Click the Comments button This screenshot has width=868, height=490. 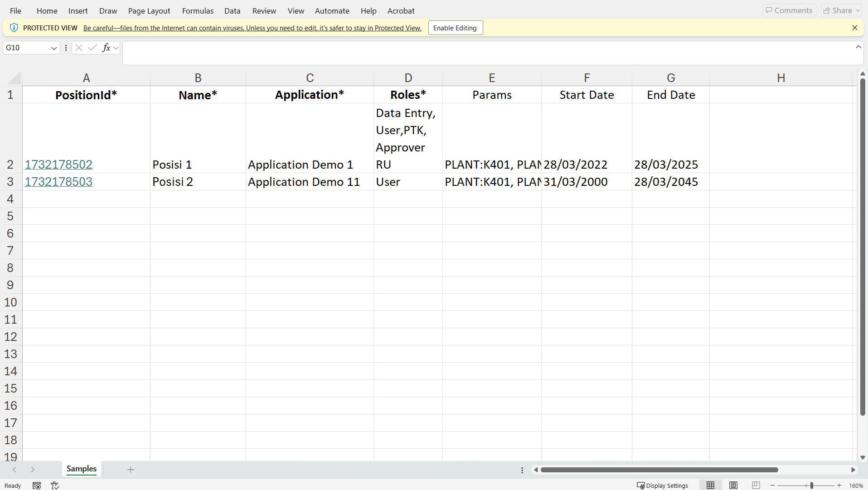789,10
